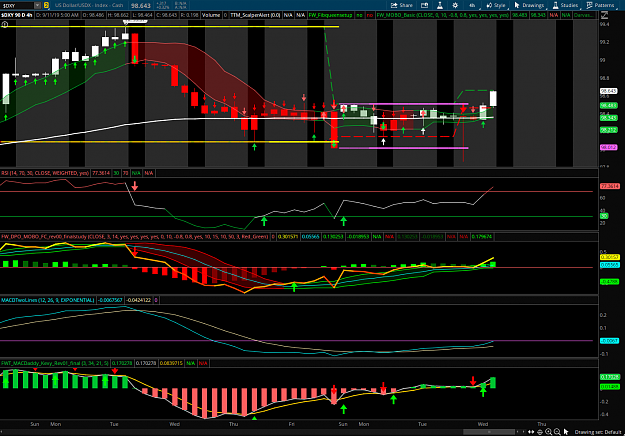Open the flask quick study icon
The width and height of the screenshot is (625, 436).
(x=440, y=5)
